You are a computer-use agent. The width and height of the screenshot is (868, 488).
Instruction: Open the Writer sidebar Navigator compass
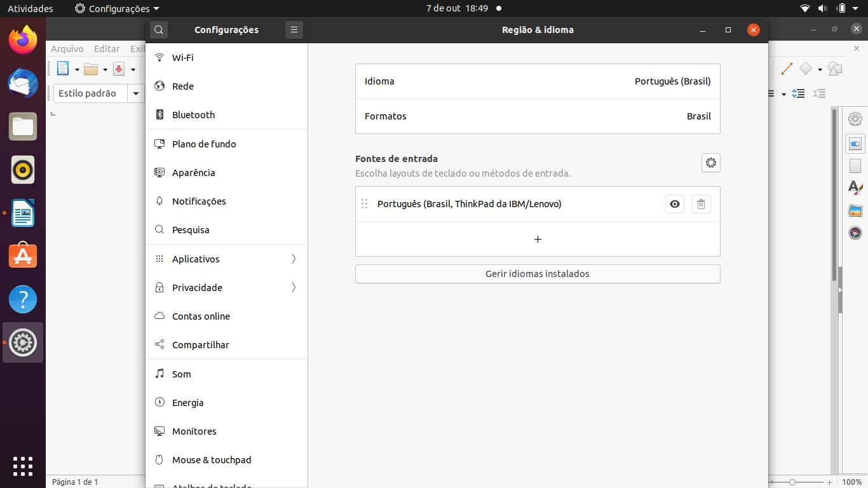(x=855, y=233)
